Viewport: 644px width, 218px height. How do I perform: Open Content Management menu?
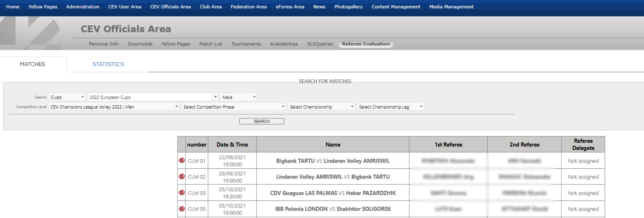coord(396,7)
